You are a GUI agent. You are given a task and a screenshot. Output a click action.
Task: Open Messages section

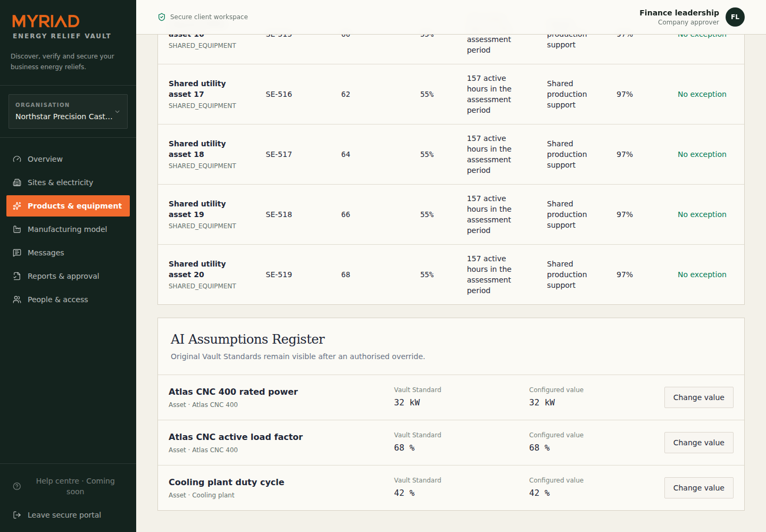point(68,253)
